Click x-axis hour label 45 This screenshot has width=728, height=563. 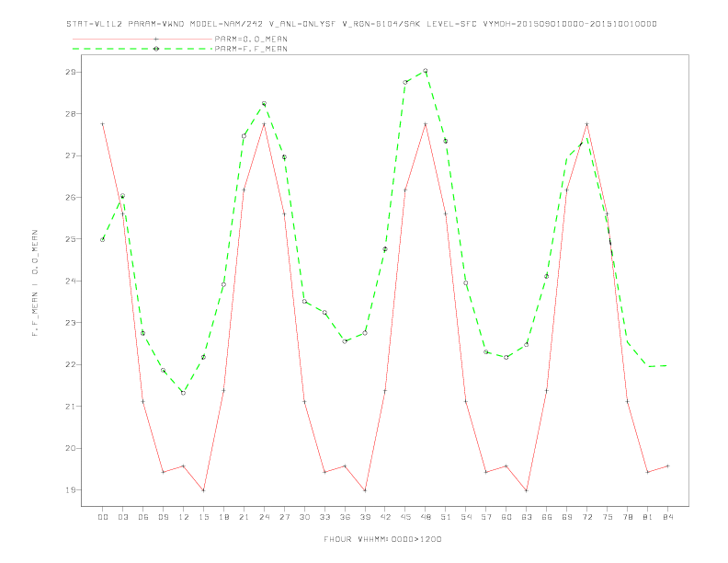(x=405, y=517)
